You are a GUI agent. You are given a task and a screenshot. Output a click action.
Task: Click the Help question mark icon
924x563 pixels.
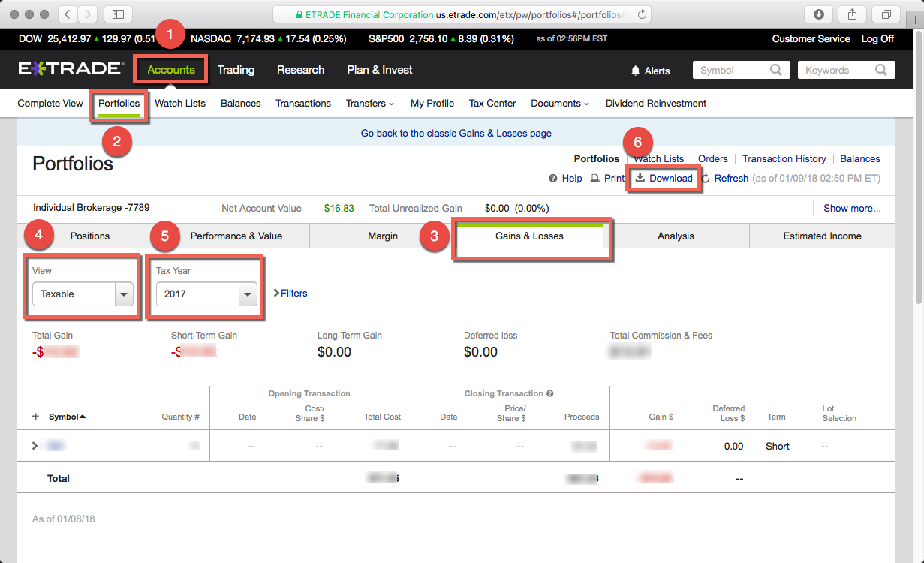(553, 179)
